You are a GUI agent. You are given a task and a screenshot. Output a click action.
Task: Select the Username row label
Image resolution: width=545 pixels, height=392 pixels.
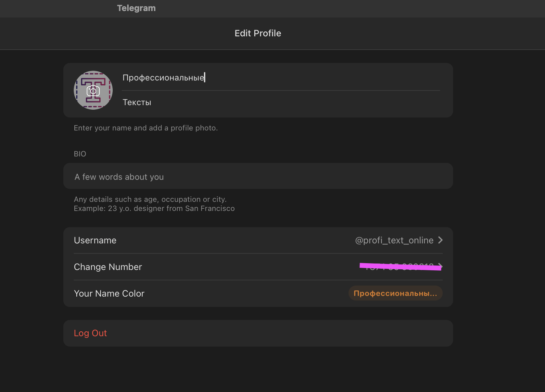pyautogui.click(x=95, y=240)
